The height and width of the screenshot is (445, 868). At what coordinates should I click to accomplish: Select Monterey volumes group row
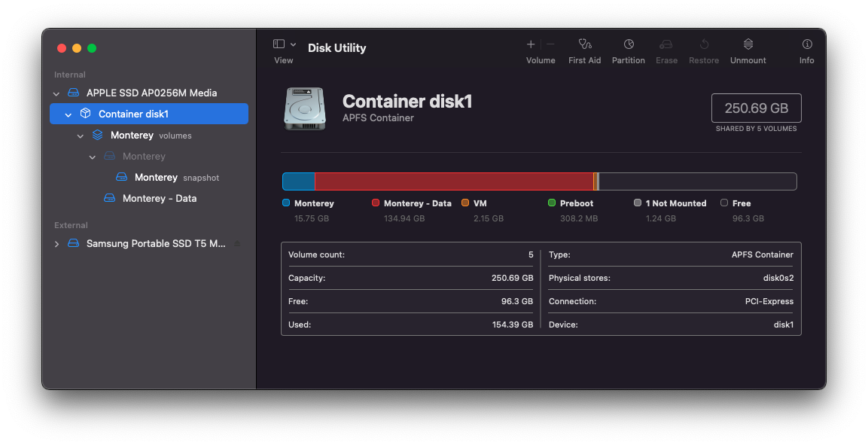149,135
